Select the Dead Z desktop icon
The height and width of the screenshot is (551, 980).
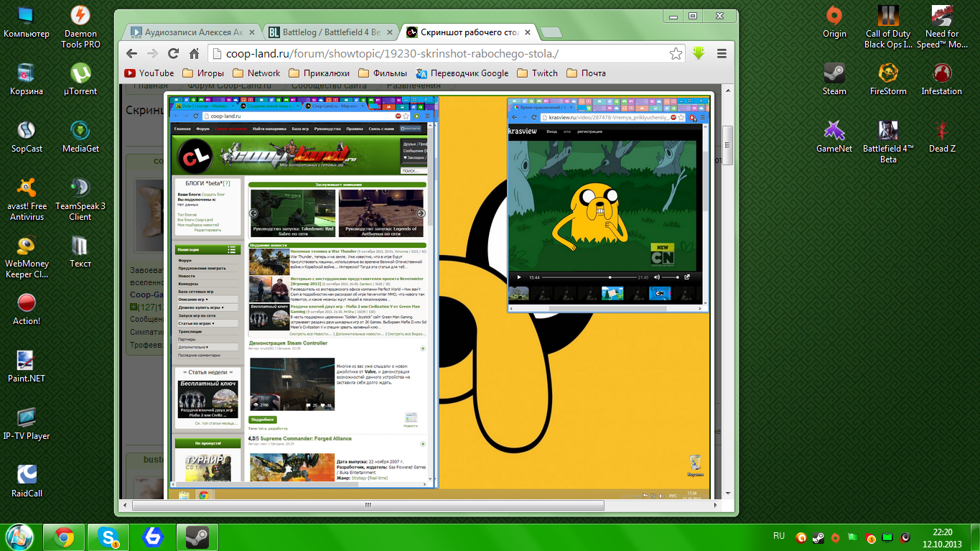click(942, 137)
